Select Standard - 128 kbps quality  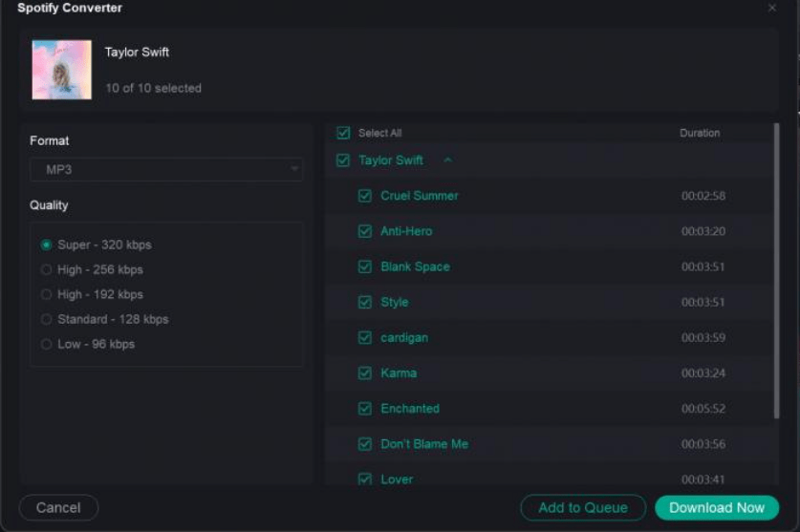pyautogui.click(x=47, y=320)
